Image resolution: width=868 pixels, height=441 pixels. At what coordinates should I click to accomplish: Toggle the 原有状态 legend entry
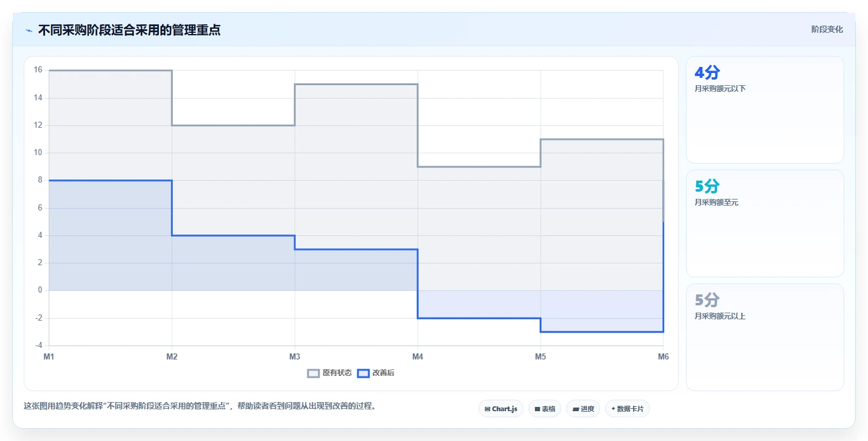point(329,373)
